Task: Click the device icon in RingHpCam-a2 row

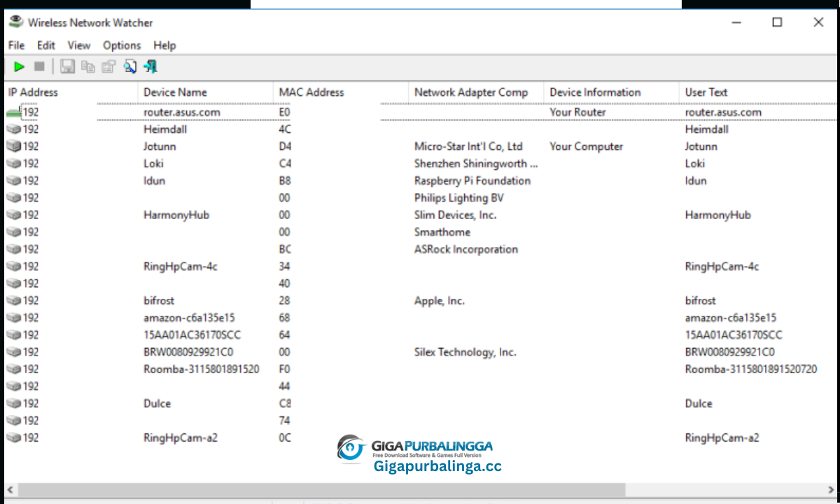Action: click(x=13, y=437)
